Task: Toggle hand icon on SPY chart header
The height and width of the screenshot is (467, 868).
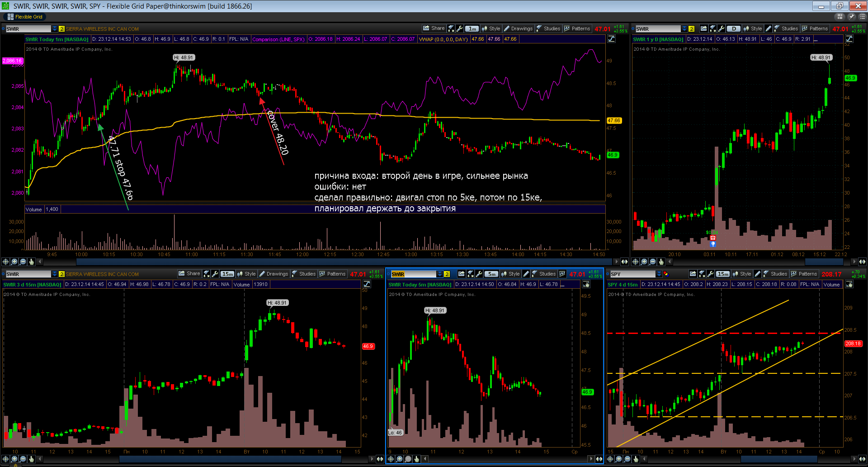Action: click(849, 284)
